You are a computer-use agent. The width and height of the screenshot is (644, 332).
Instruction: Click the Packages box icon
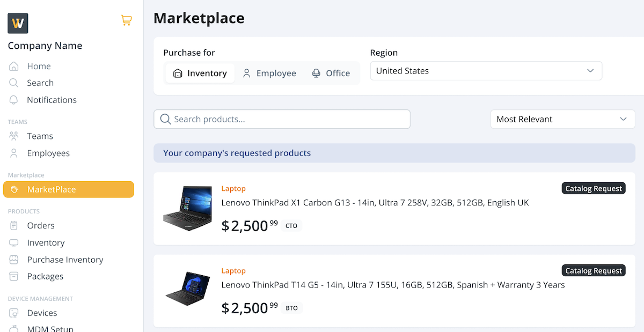click(14, 277)
